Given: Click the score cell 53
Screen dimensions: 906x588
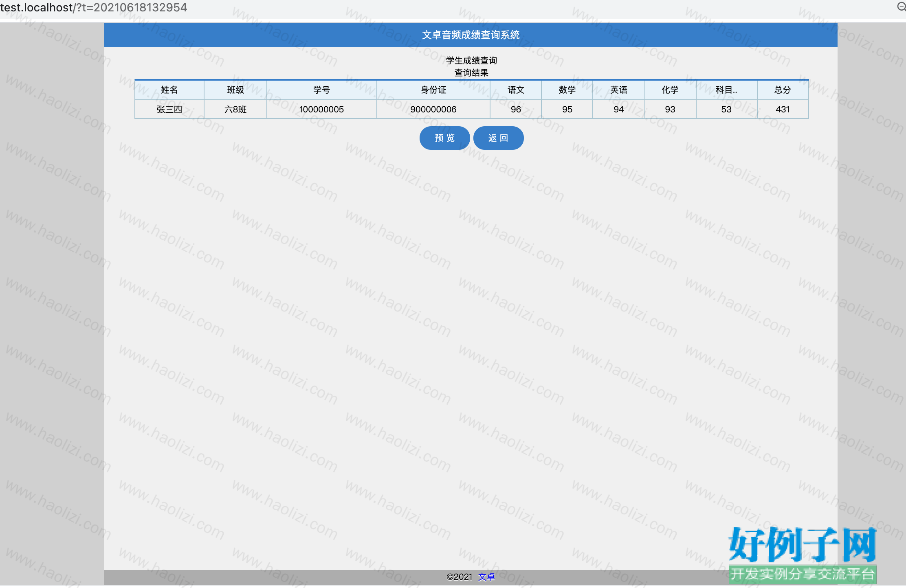Looking at the screenshot, I should tap(726, 110).
